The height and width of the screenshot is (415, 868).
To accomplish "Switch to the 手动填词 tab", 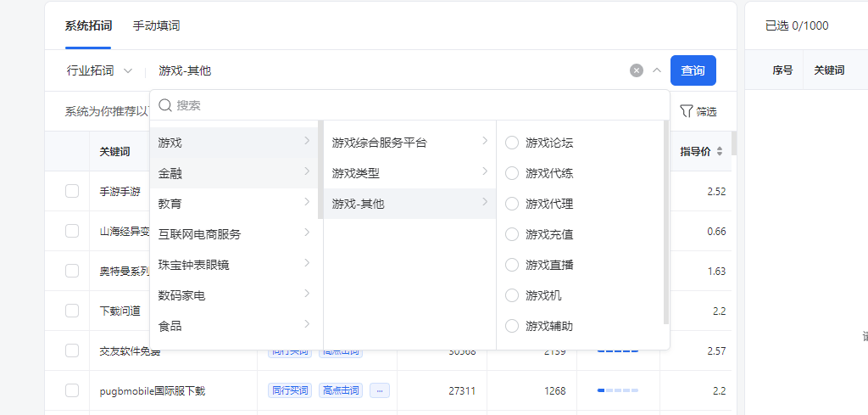I will click(x=156, y=25).
